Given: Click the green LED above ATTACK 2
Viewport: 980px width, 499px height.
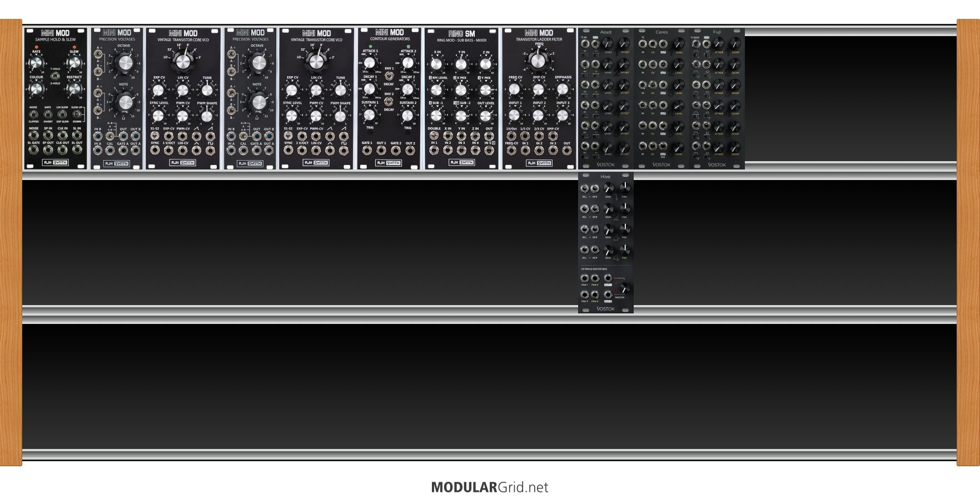Looking at the screenshot, I should click(x=408, y=47).
